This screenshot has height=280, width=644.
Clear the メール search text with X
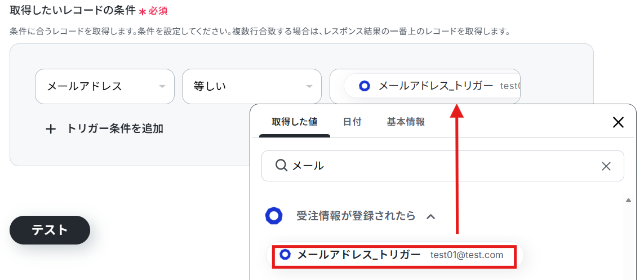pyautogui.click(x=606, y=166)
